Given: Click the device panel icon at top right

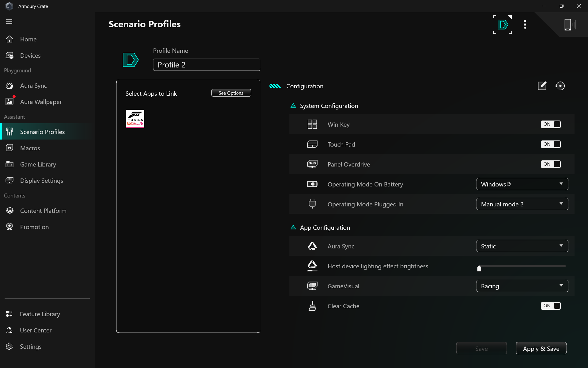Looking at the screenshot, I should [x=570, y=25].
